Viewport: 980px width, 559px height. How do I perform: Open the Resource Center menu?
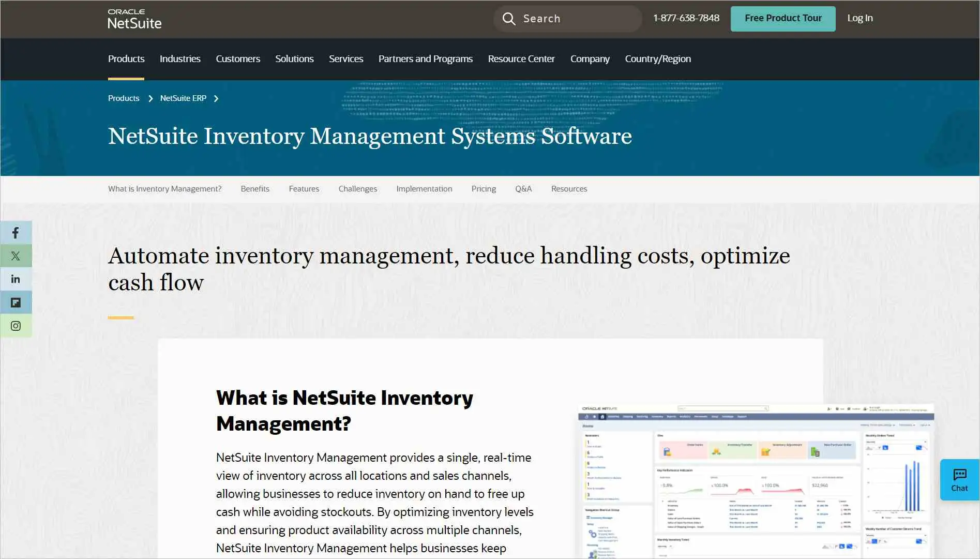pyautogui.click(x=521, y=59)
